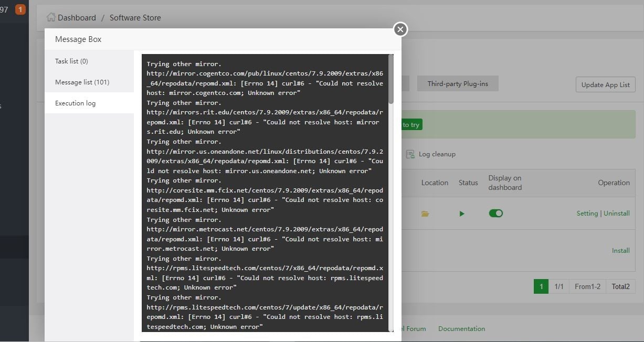The height and width of the screenshot is (342, 644).
Task: Click the mirrors.rit.edu URL in the log
Action: click(265, 117)
